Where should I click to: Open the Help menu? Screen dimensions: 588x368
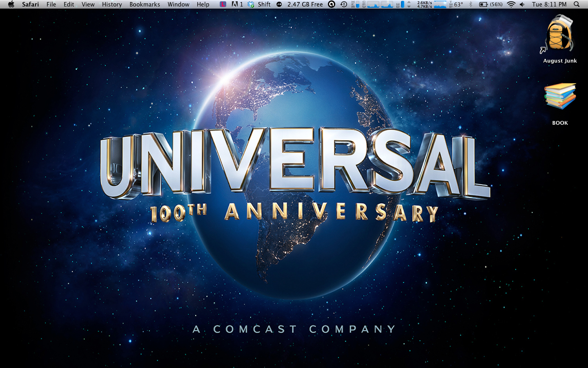coord(203,4)
